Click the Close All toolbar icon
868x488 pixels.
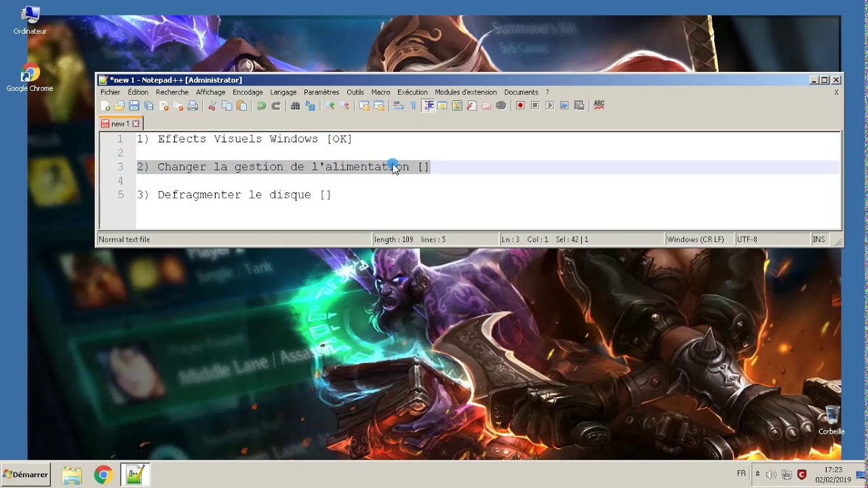pos(178,106)
